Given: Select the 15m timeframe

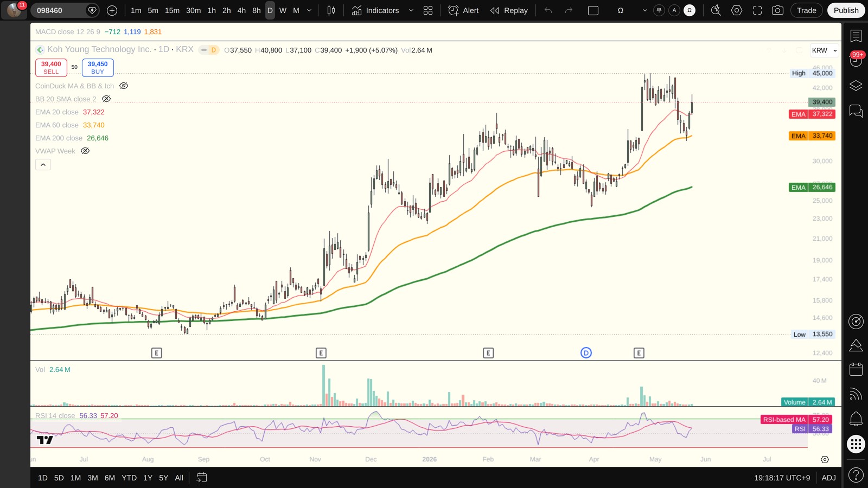Looking at the screenshot, I should [x=172, y=10].
